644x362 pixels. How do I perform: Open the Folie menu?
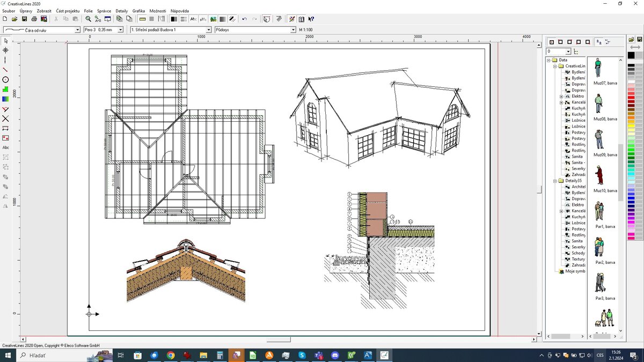[88, 11]
